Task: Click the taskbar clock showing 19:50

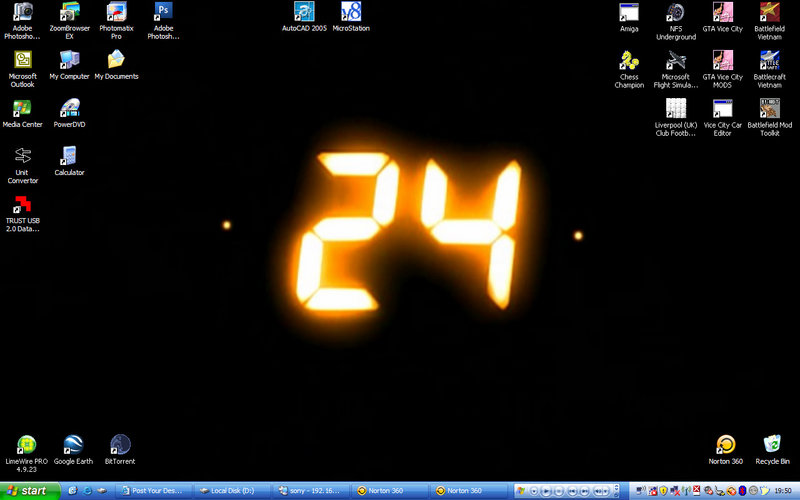Action: pos(783,491)
